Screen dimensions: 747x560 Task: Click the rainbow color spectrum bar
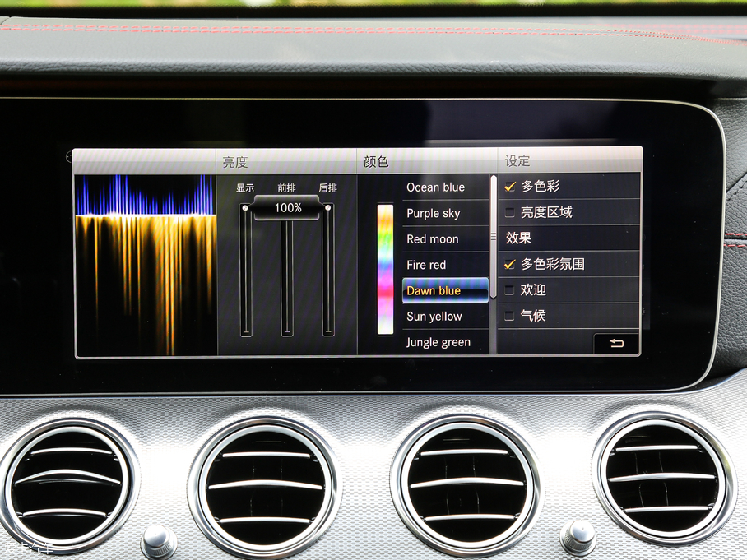385,269
